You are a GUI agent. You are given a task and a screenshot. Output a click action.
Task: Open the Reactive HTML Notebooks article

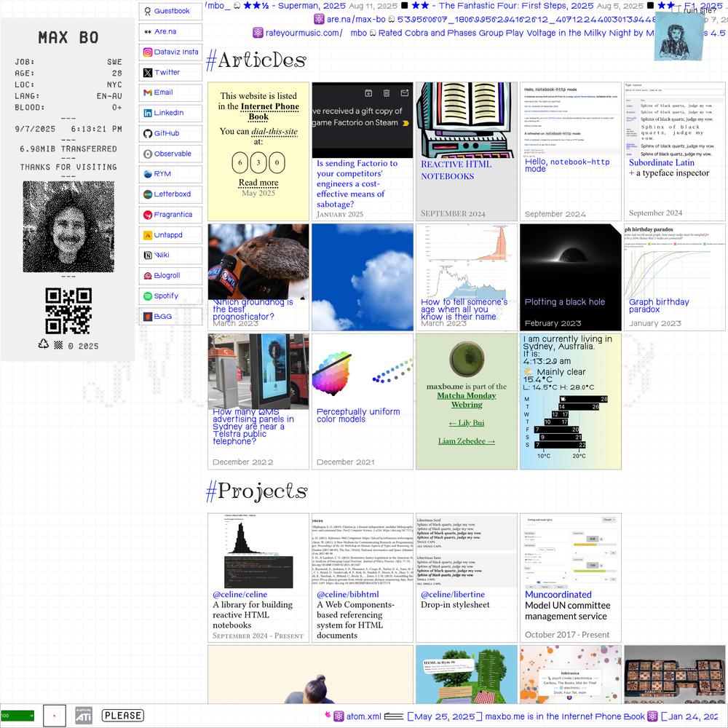pyautogui.click(x=456, y=170)
